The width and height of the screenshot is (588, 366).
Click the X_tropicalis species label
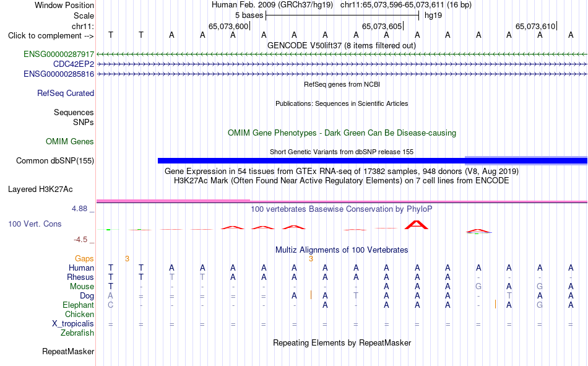coord(73,324)
